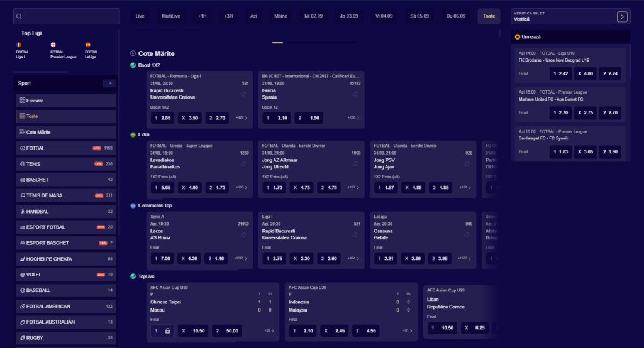Select the +1H time filter
Screen dimensions: 644x348
tap(202, 16)
